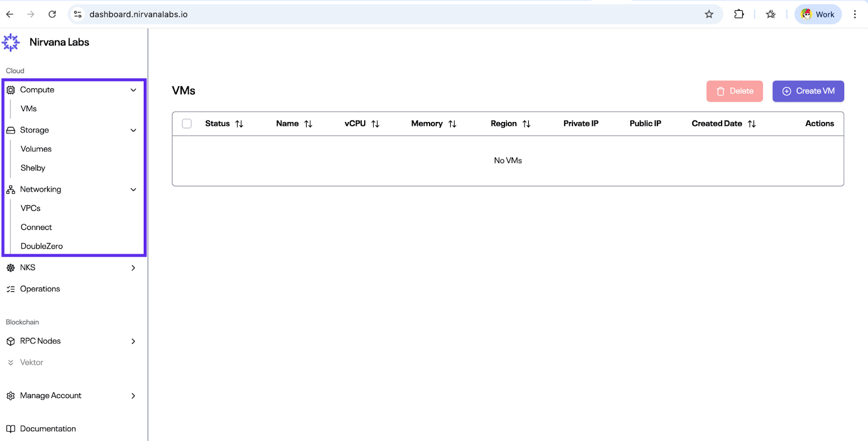Sort the table by Status column

click(x=239, y=124)
